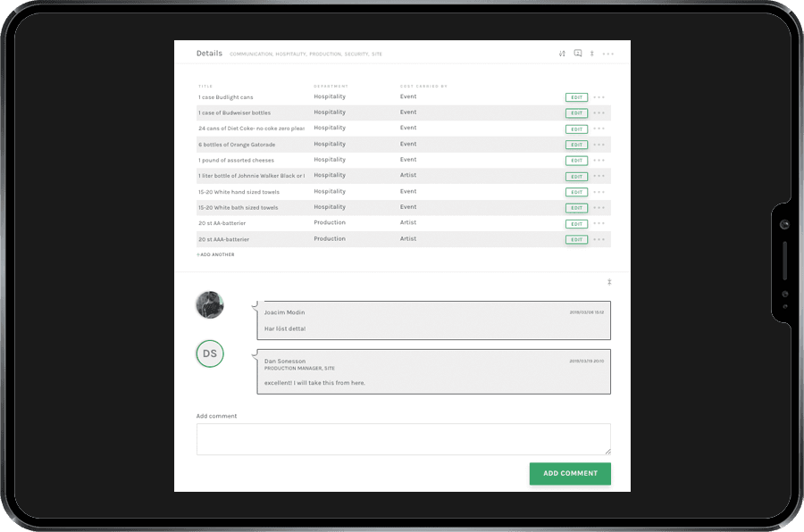The image size is (804, 532).
Task: Open row actions for '1 pound of assorted cheeses'
Action: (599, 160)
